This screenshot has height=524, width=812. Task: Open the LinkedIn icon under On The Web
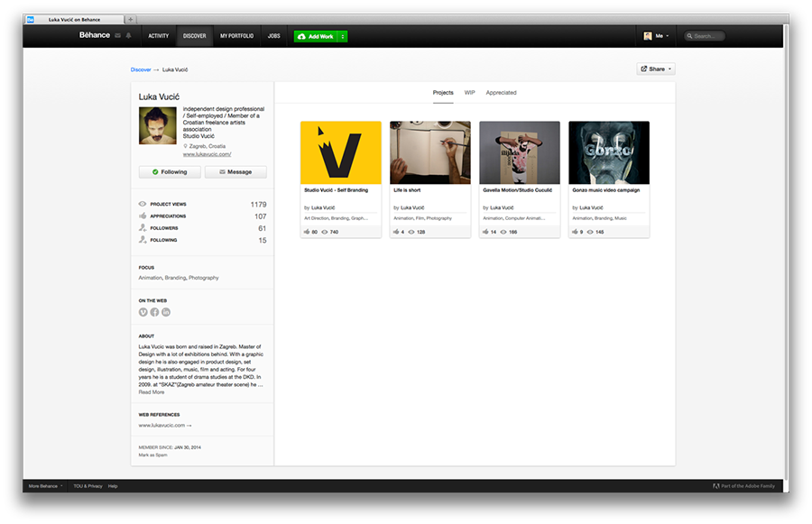coord(166,312)
